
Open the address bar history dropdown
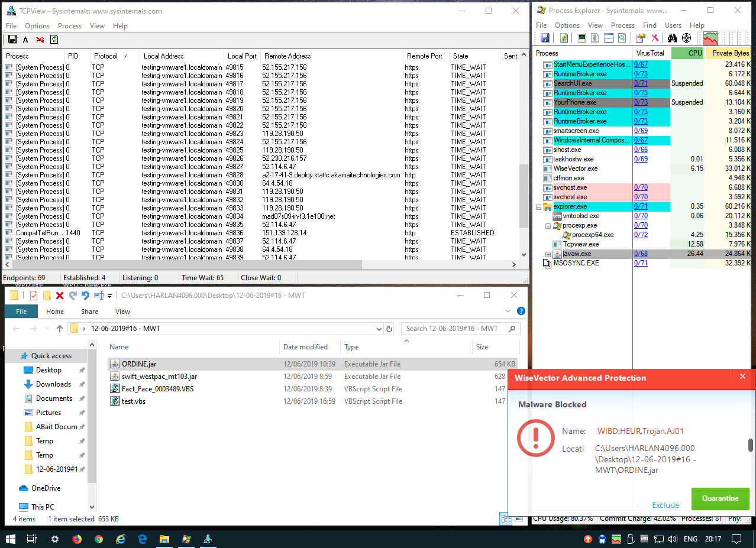(379, 329)
